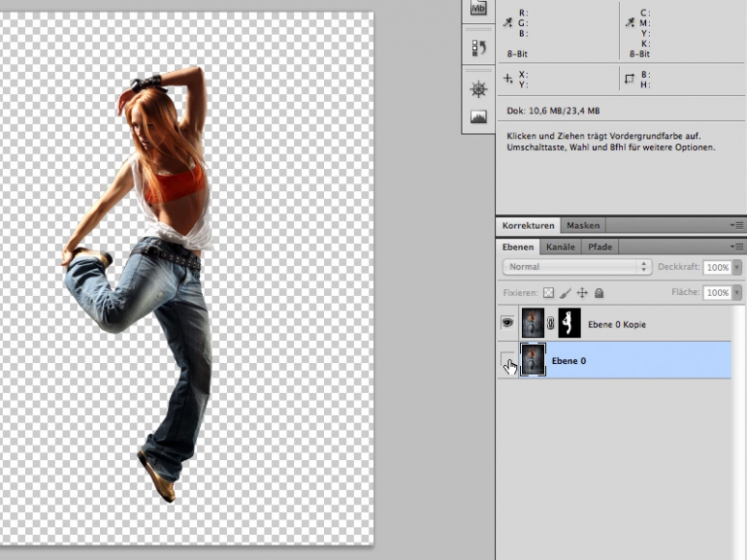
Task: Click the Ebene 0 layer thumbnail
Action: pos(533,360)
